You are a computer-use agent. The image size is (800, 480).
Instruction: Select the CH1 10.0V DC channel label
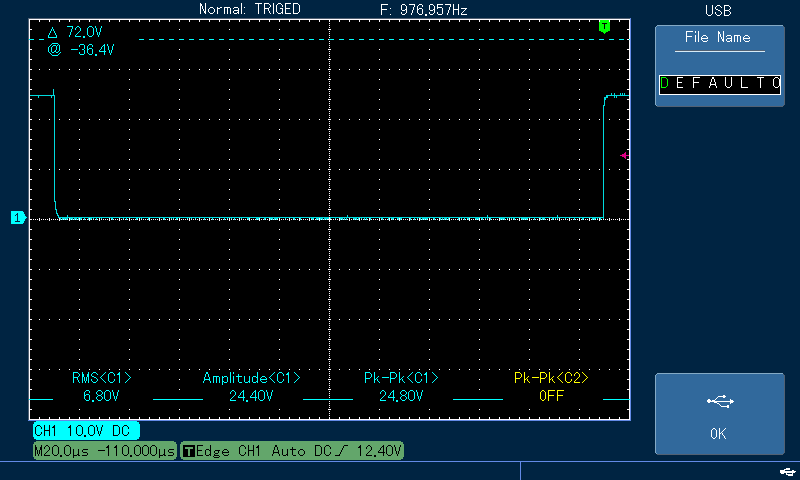point(86,431)
